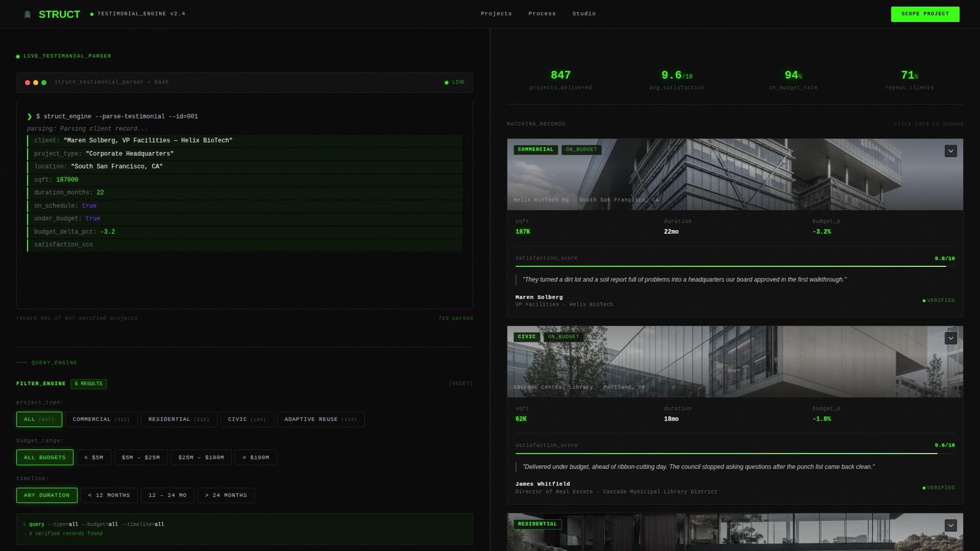Viewport: 980px width, 551px height.
Task: Click the budget_delta_pct: -3.2 row
Action: (x=245, y=232)
